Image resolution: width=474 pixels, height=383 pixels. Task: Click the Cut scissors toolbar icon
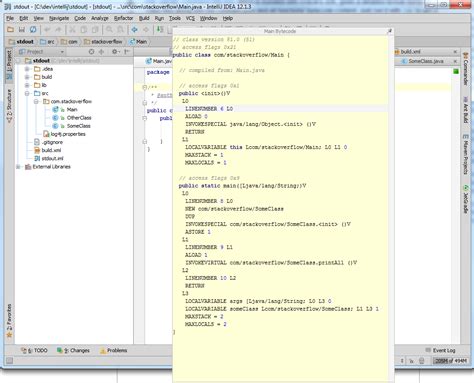point(72,30)
